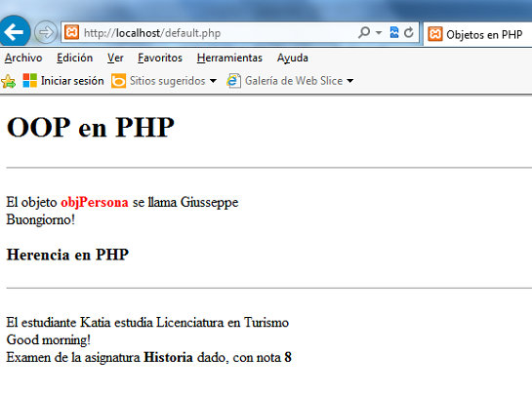Open the Favoritos menu
This screenshot has width=532, height=394.
click(x=160, y=58)
